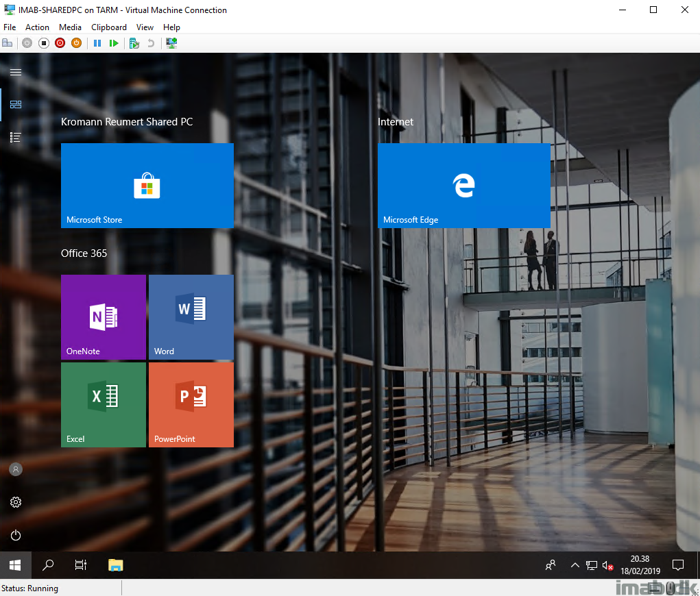Viewport: 700px width, 596px height.
Task: Click the Kromann Reumert Shared PC group header
Action: 127,122
